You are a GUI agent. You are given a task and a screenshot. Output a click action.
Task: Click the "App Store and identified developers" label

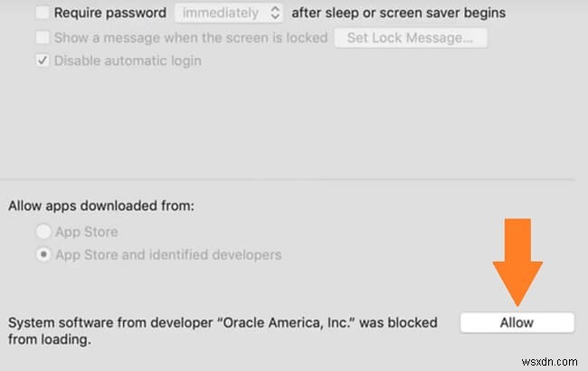pyautogui.click(x=168, y=254)
